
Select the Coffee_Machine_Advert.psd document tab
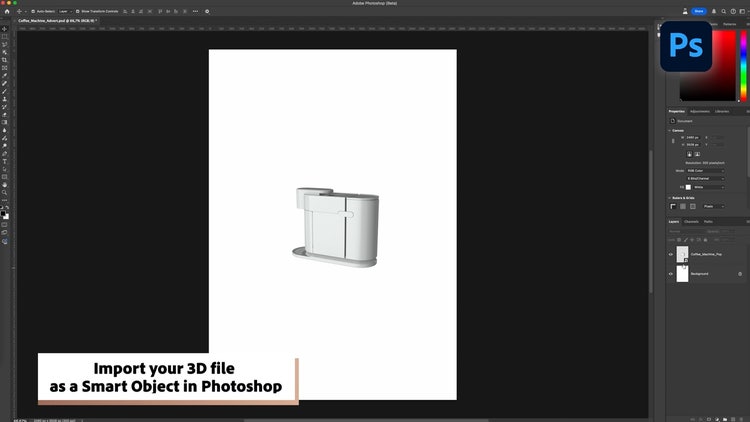(57, 21)
